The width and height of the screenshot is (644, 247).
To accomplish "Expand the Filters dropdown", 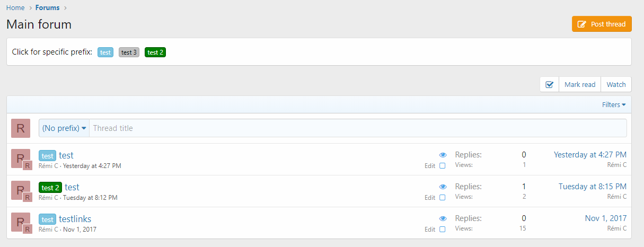I will [x=614, y=104].
